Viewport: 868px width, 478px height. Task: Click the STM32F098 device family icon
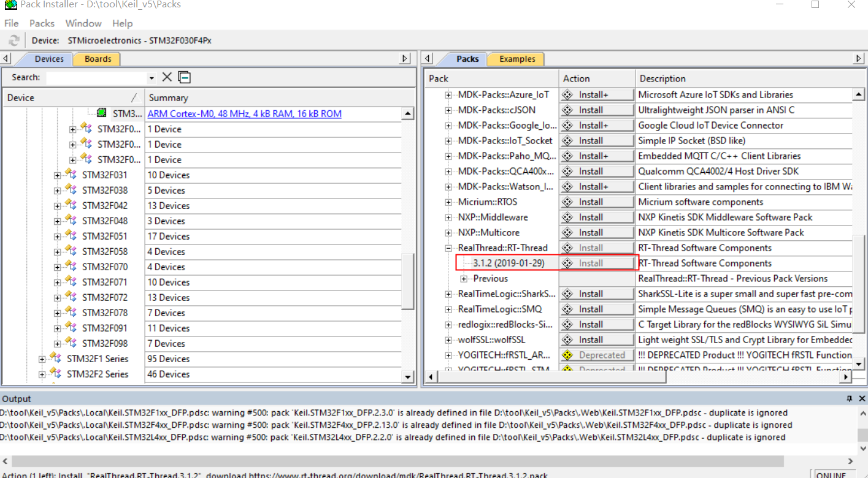click(71, 343)
